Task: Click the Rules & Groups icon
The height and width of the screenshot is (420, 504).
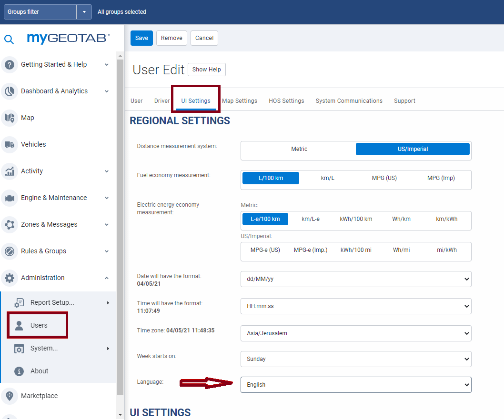Action: click(x=10, y=251)
